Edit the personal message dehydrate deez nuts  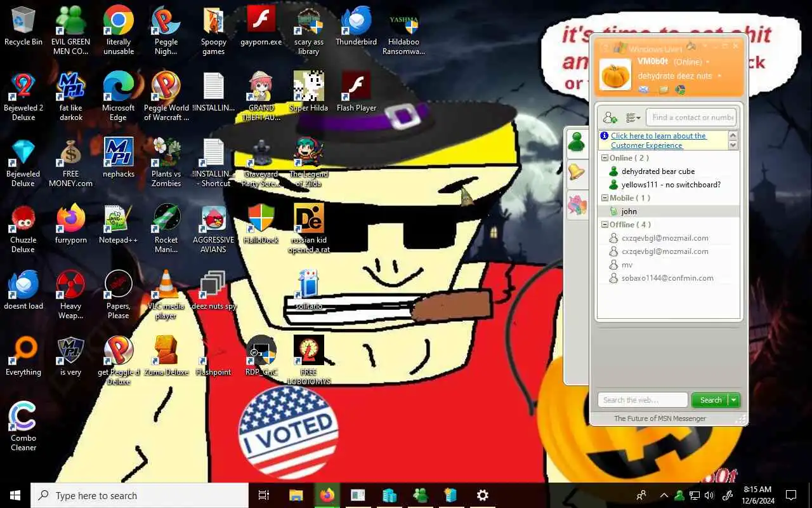click(675, 76)
